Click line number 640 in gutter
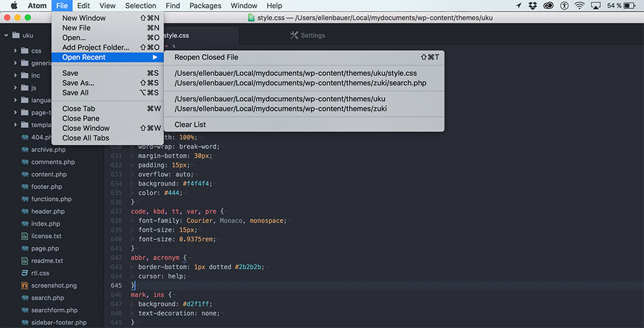Screen dimensions: 644x328 116,239
